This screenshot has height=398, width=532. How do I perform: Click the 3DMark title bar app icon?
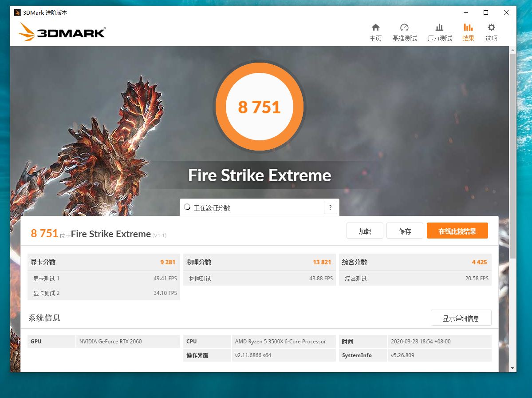[17, 12]
